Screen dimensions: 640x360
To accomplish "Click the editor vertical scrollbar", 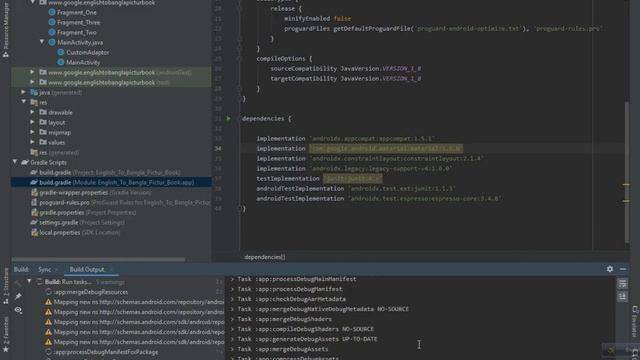I will click(x=627, y=171).
